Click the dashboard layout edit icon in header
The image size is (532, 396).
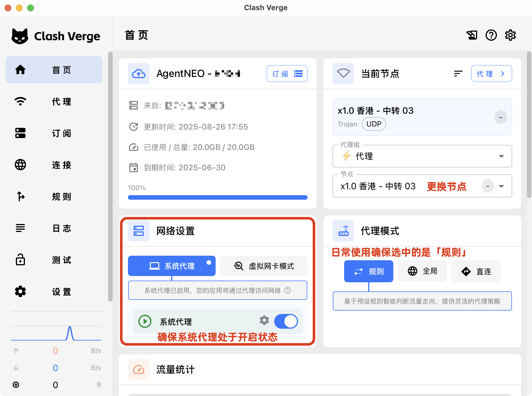[x=472, y=35]
